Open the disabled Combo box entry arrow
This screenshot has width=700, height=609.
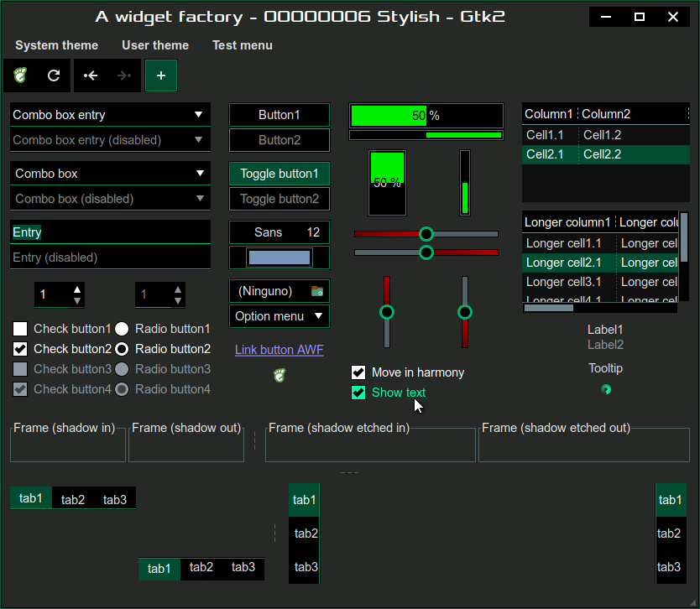[198, 139]
